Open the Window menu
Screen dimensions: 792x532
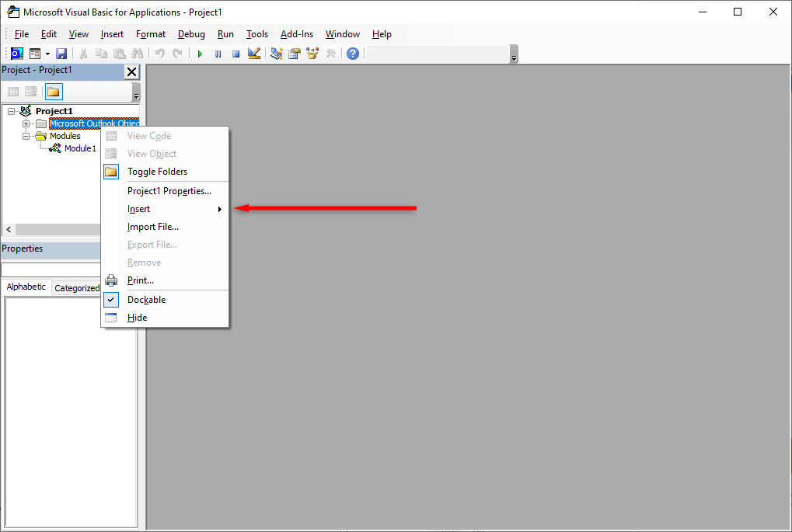[x=343, y=34]
